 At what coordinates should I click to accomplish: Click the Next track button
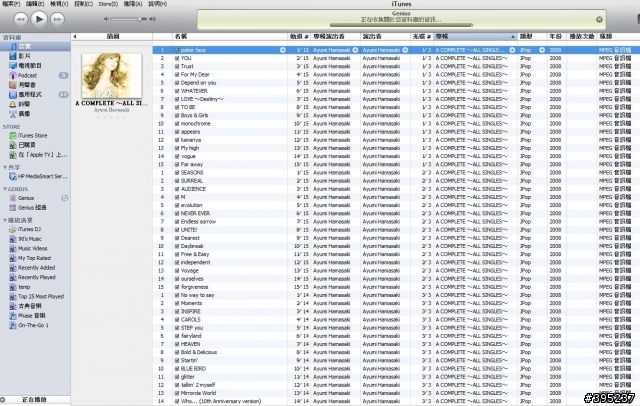[x=57, y=19]
